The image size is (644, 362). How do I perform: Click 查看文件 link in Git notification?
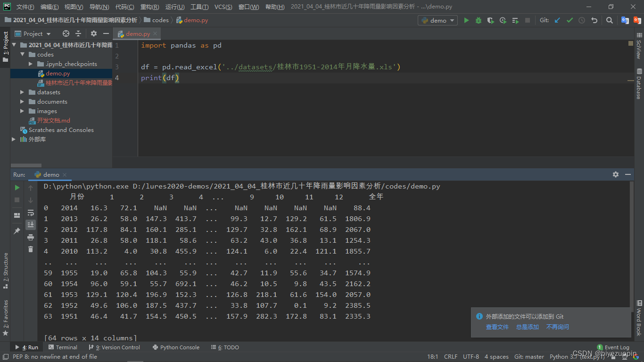[497, 327]
